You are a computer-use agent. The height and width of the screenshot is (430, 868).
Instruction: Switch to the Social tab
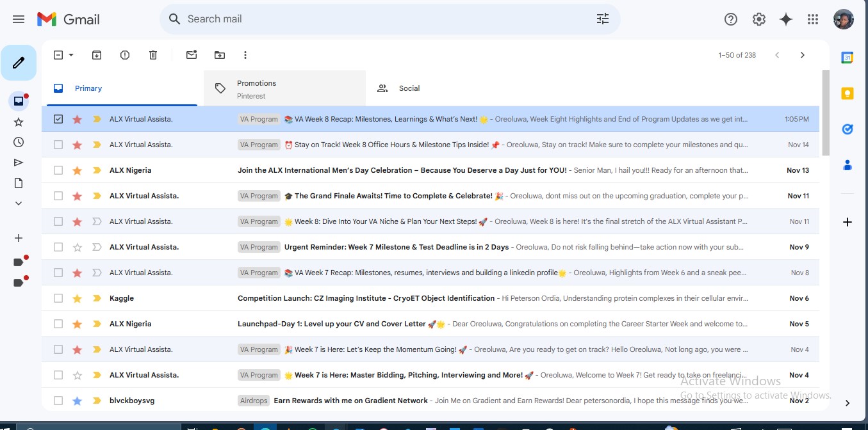pos(409,88)
